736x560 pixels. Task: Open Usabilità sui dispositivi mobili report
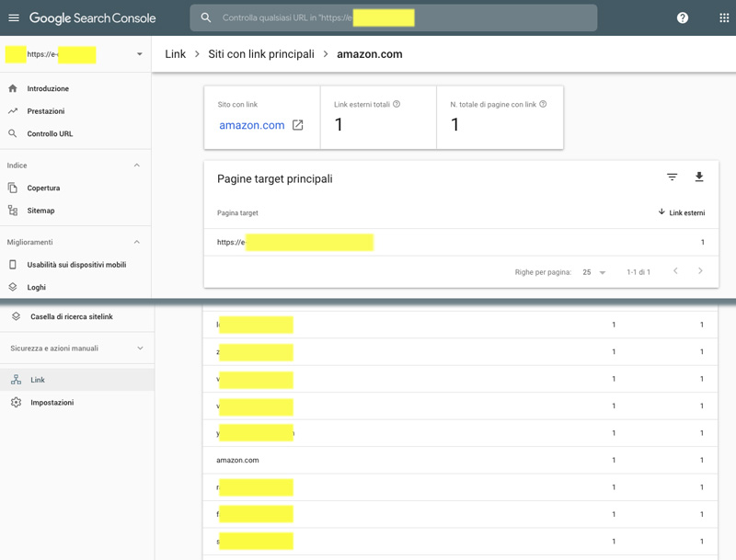75,265
